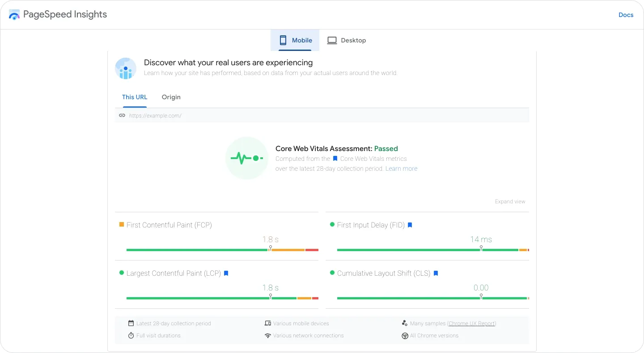This screenshot has width=644, height=353.
Task: Click the stopwatch icon for visit durations
Action: (x=131, y=335)
